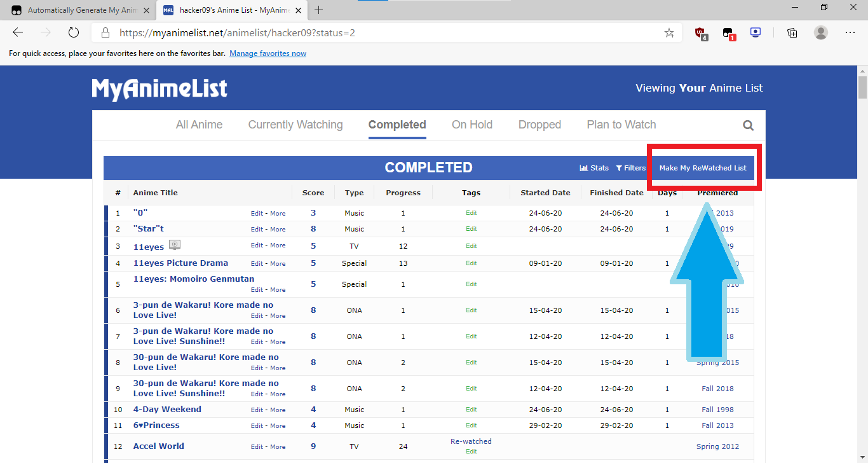Open the browser profile avatar
This screenshot has height=463, width=868.
tap(822, 32)
